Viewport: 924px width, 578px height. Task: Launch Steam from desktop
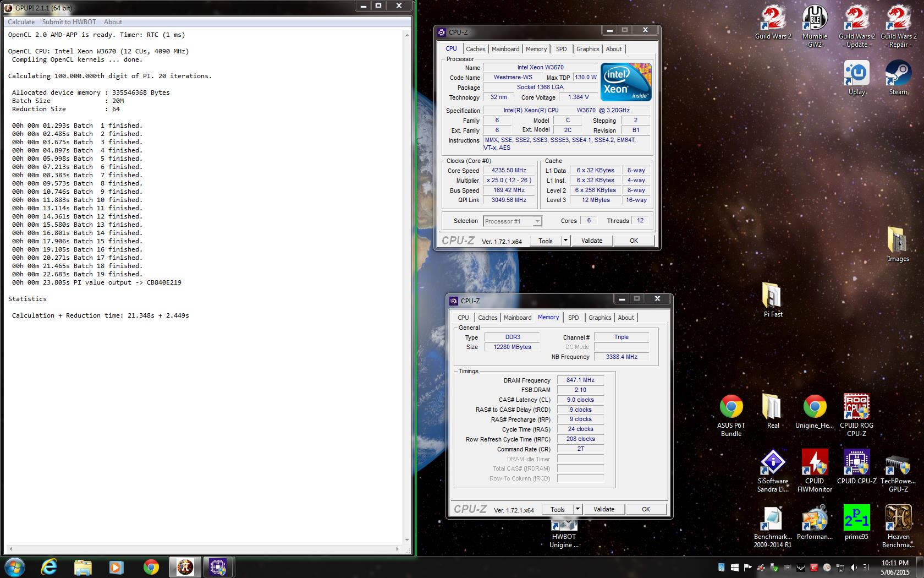898,78
